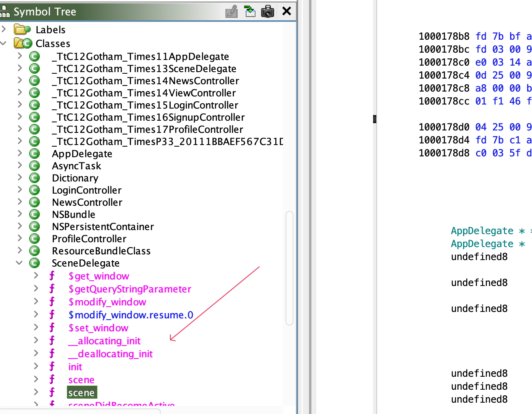The height and width of the screenshot is (414, 532).
Task: Expand the init function node
Action: pyautogui.click(x=36, y=366)
